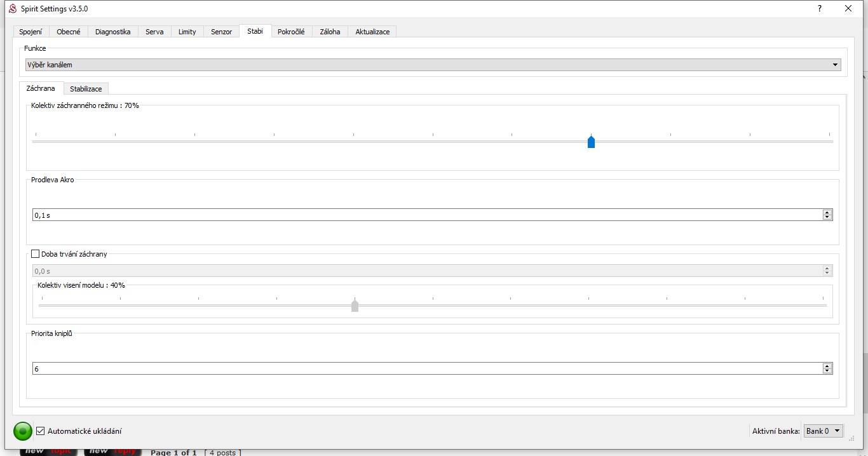Enable Doba trvání záchrany checkbox
This screenshot has height=456, width=868.
(x=36, y=254)
